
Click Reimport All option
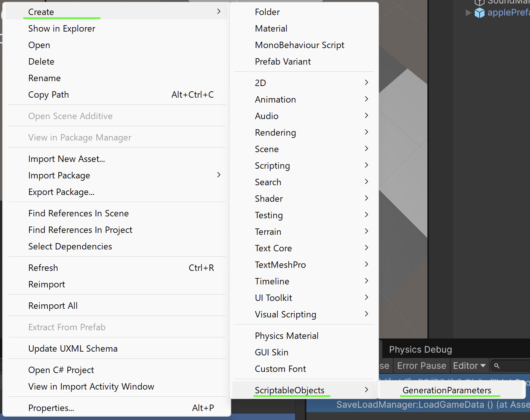pyautogui.click(x=53, y=306)
